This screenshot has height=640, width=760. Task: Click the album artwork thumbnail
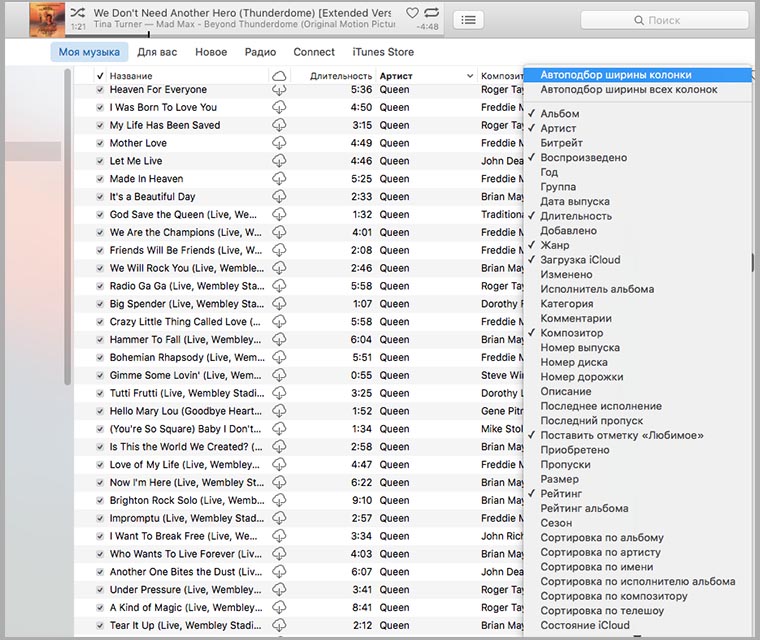point(47,19)
